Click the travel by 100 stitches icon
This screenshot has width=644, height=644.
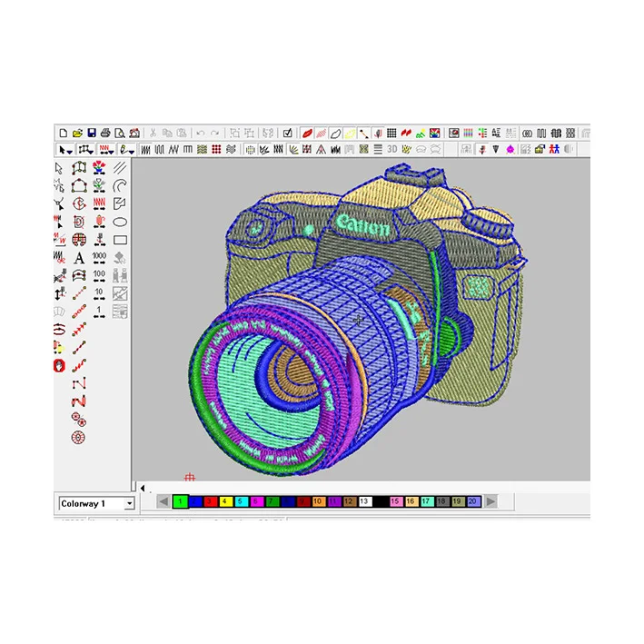coord(99,275)
